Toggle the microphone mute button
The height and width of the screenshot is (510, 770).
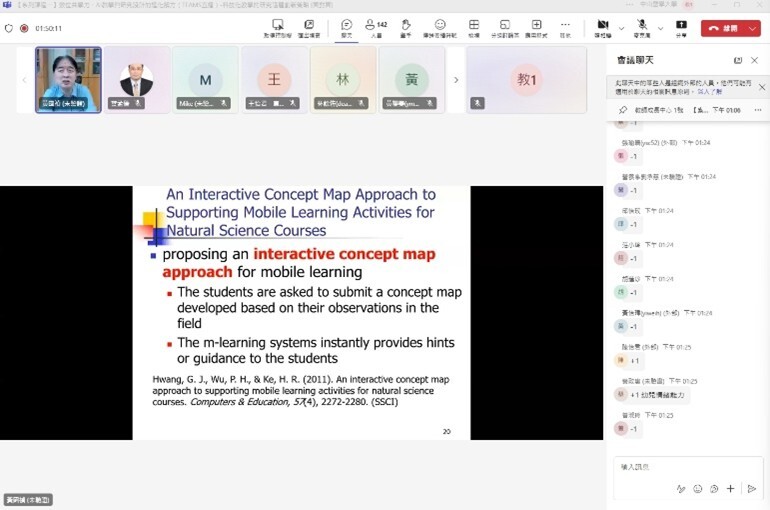click(640, 27)
